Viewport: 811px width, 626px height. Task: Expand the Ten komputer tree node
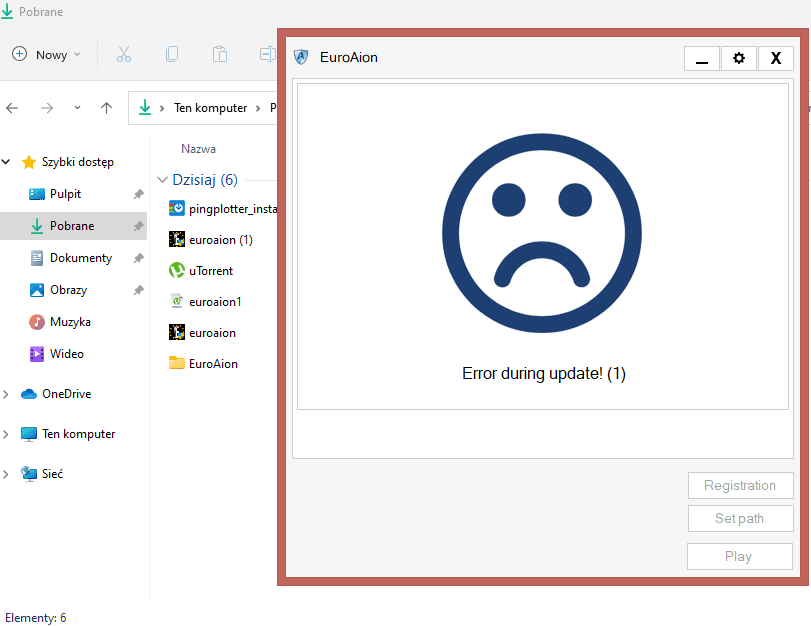click(x=8, y=434)
